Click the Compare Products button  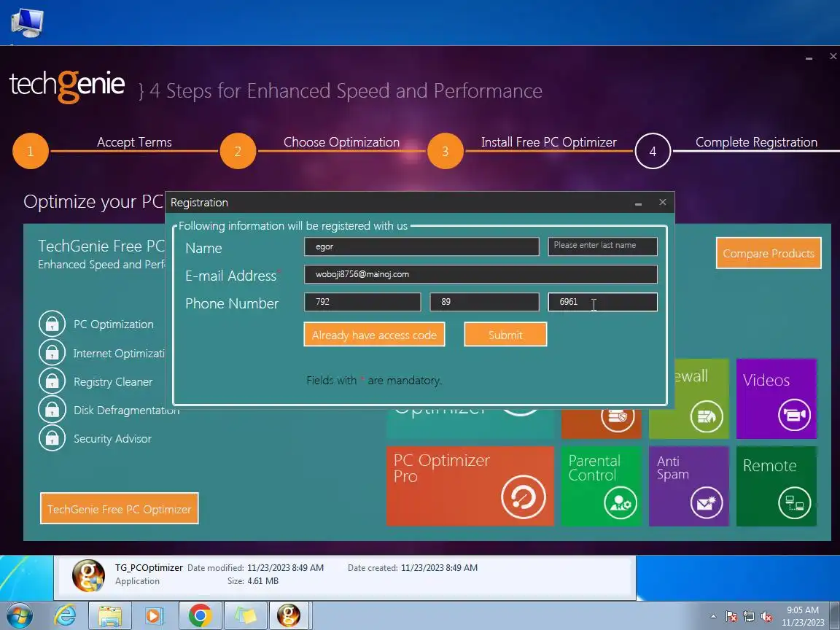tap(769, 253)
